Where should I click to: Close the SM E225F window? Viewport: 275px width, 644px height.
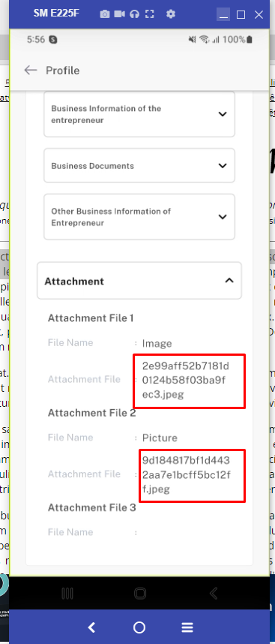[259, 15]
